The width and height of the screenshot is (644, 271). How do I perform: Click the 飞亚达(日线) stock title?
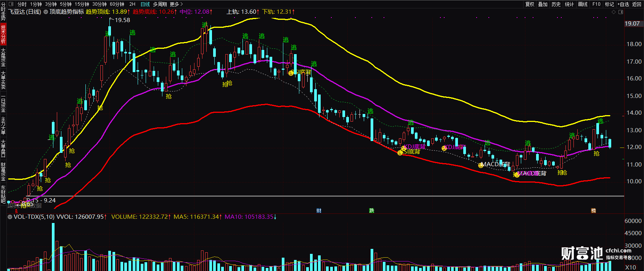pos(25,12)
